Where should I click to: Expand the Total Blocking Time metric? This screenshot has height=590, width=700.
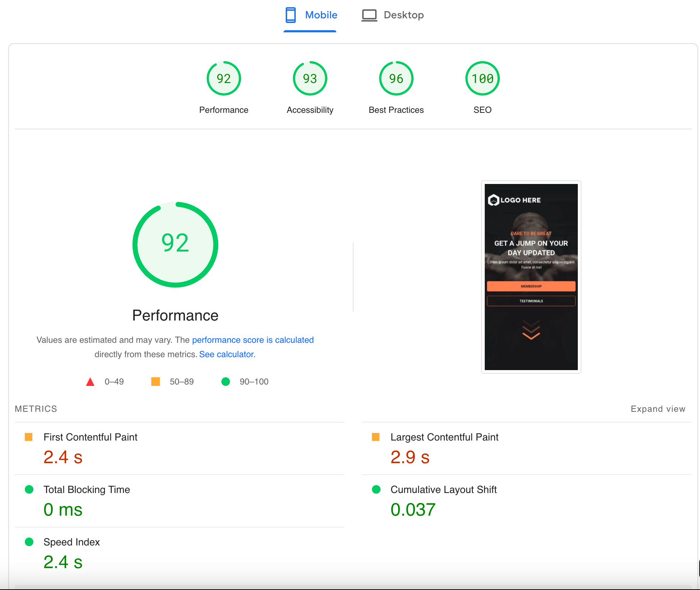click(x=87, y=490)
